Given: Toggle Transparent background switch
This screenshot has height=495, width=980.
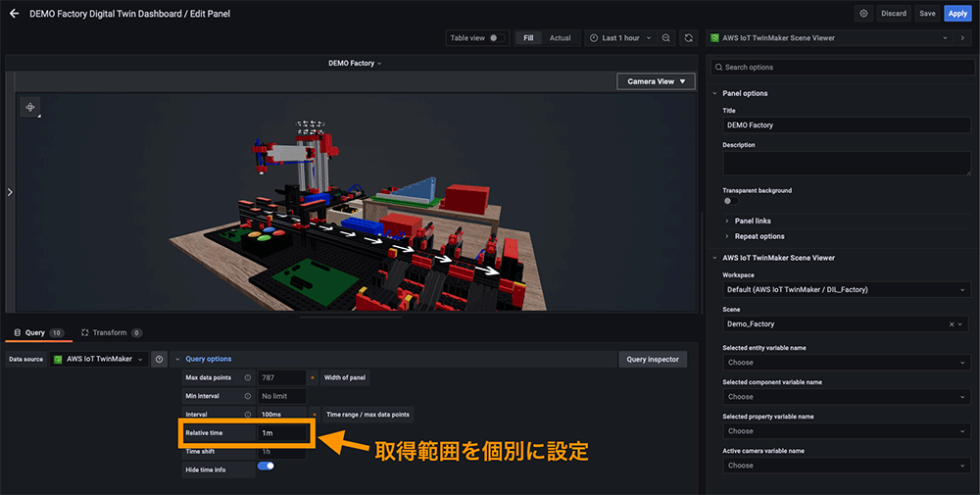Looking at the screenshot, I should click(731, 201).
